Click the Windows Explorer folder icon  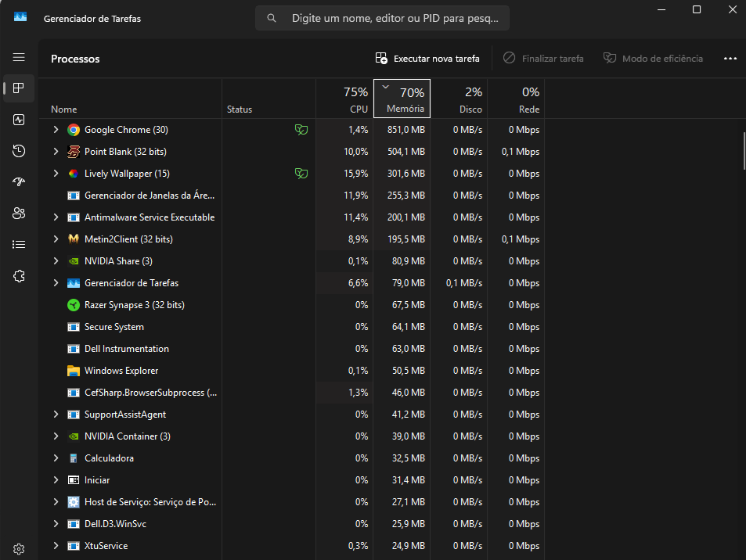tap(74, 371)
